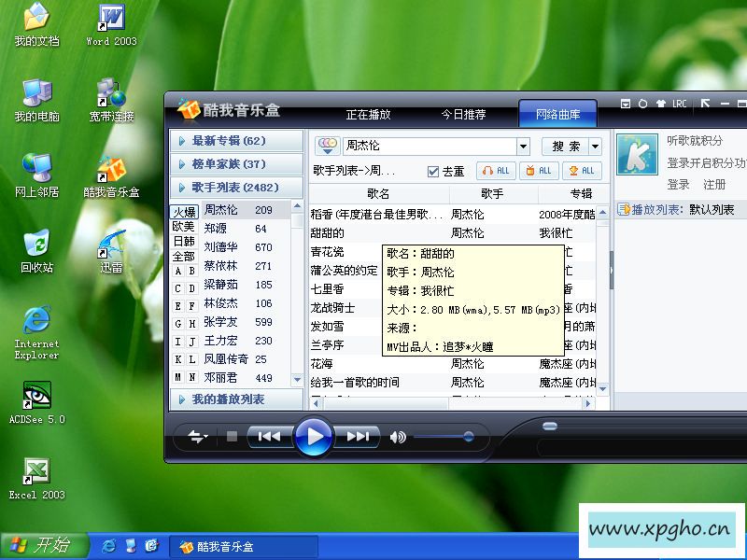Toggle the 去重 checkbox
The width and height of the screenshot is (747, 560).
(x=433, y=172)
